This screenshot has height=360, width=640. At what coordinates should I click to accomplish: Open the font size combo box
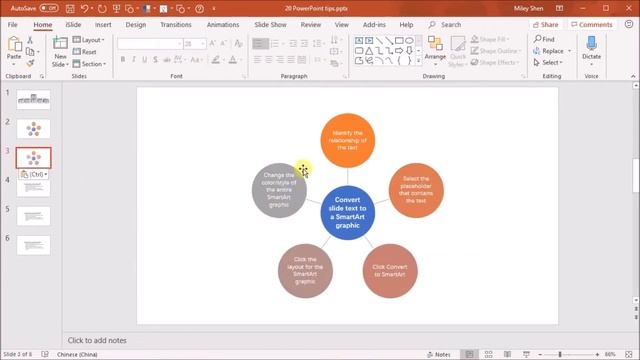tap(194, 43)
